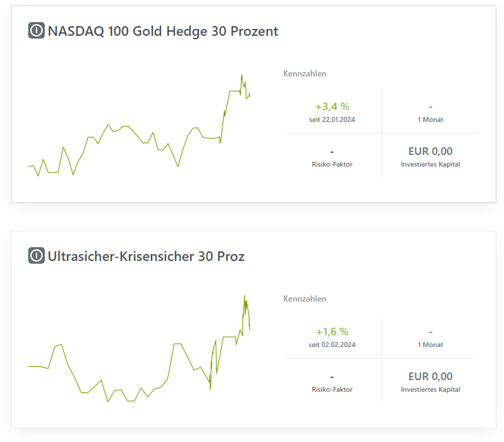504x442 pixels.
Task: Click the Kennzahlen heading in the NASDAQ card
Action: click(x=304, y=74)
